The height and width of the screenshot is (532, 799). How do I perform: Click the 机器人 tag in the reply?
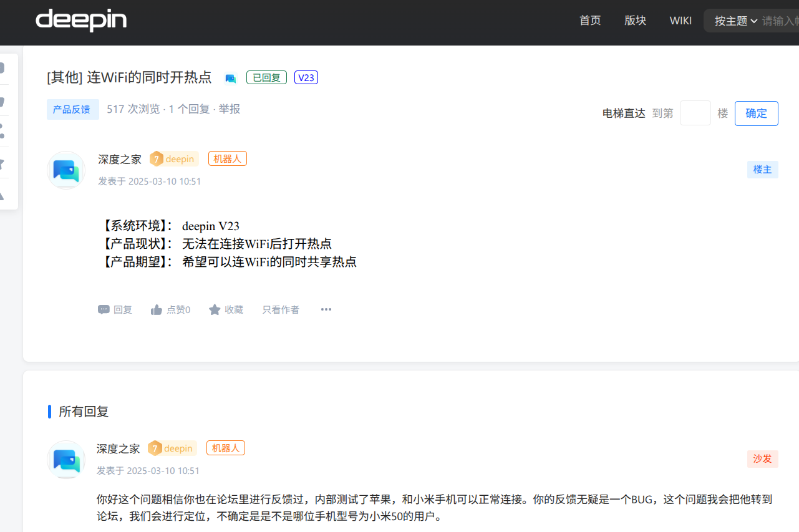(226, 448)
